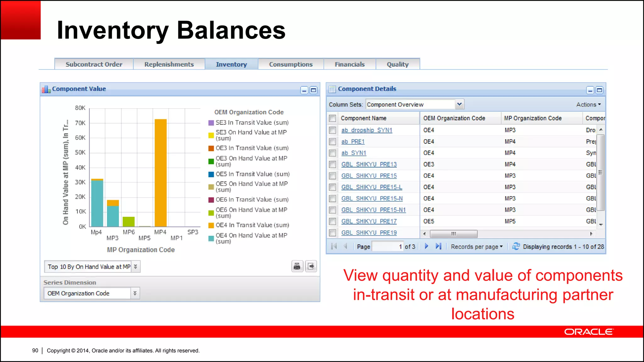Image resolution: width=644 pixels, height=362 pixels.
Task: Click the table scroll-right arrow
Action: 591,234
